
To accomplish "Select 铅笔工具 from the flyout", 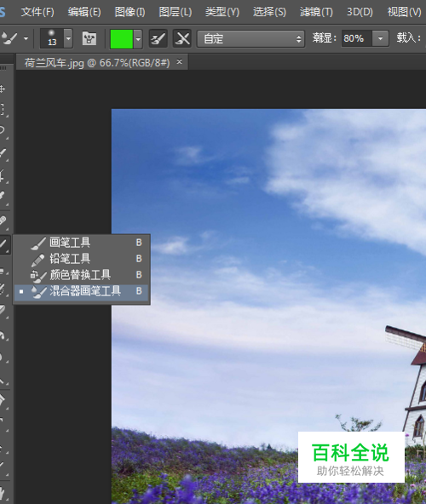I will click(82, 259).
